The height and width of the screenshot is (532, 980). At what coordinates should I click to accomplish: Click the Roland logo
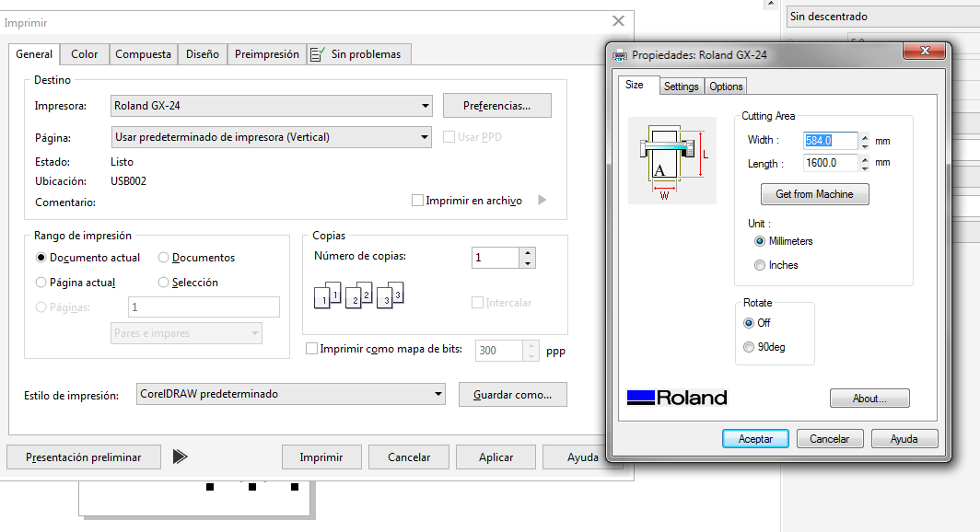tap(677, 398)
